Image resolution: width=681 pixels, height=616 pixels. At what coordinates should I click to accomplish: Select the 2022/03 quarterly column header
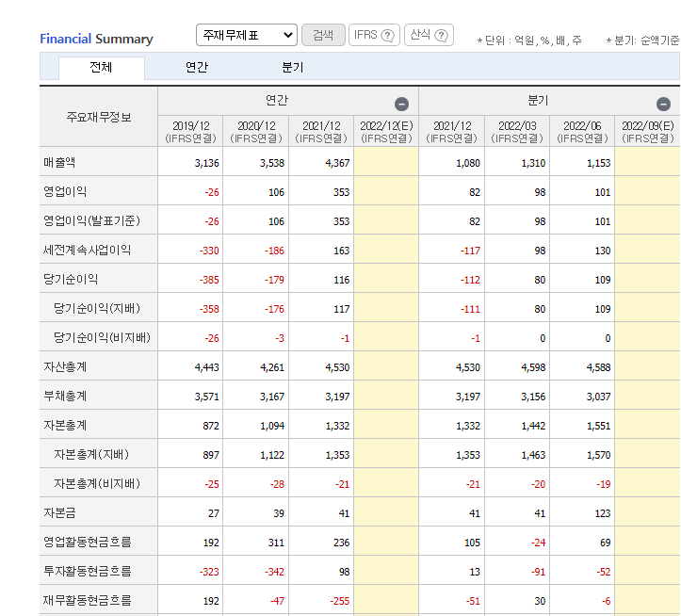pos(517,132)
